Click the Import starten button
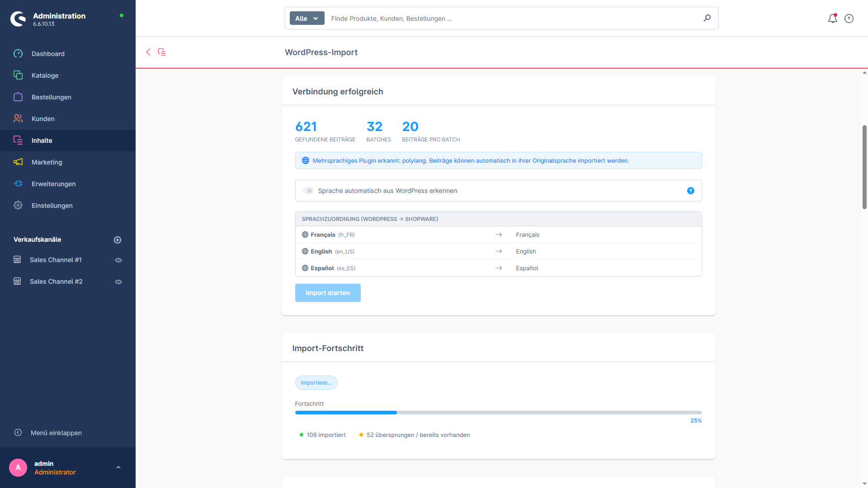Image resolution: width=868 pixels, height=488 pixels. (328, 293)
